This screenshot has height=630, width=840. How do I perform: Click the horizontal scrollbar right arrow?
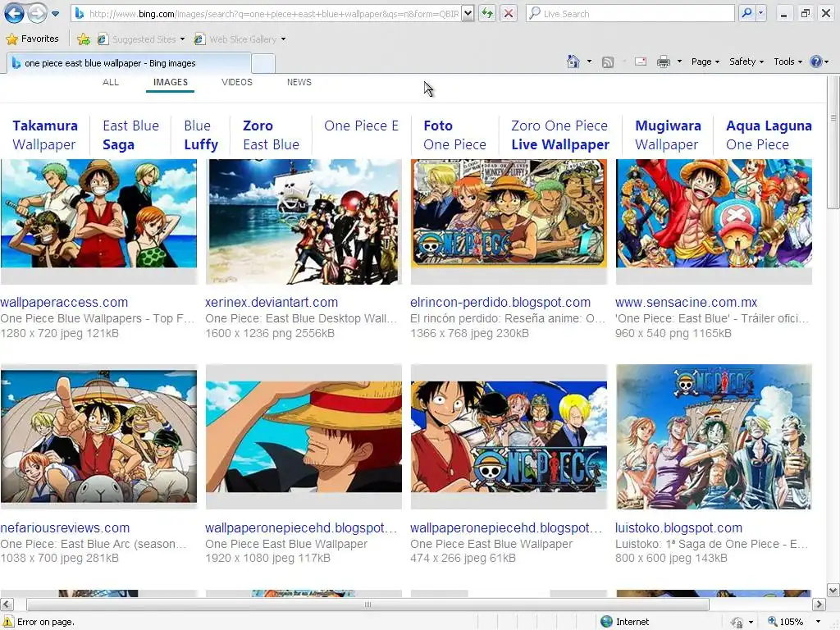(x=819, y=605)
